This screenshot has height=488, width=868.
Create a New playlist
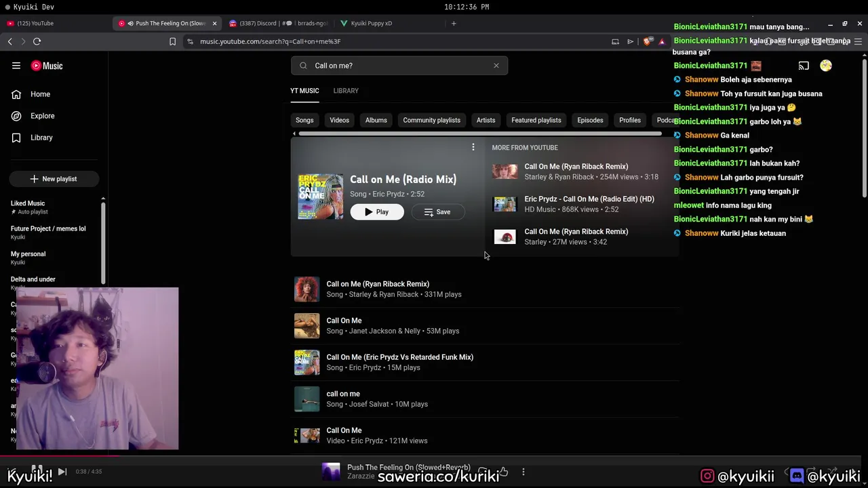pyautogui.click(x=54, y=179)
